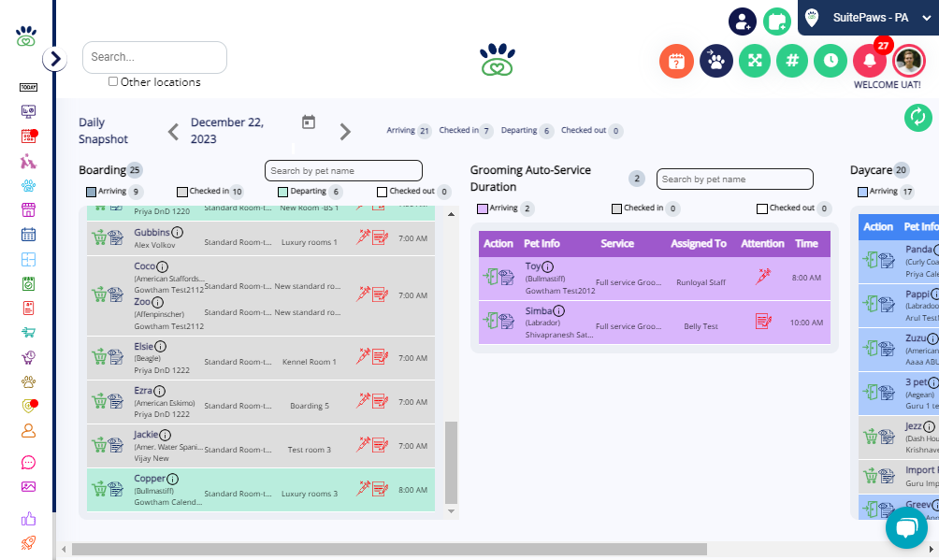Click the top-level Arriving 21 summary
The height and width of the screenshot is (560, 939).
coord(409,131)
